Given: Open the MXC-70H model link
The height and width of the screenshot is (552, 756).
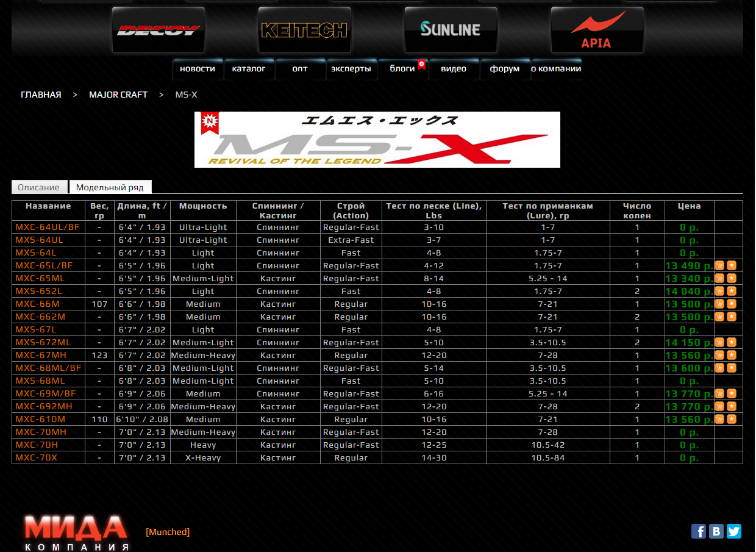Looking at the screenshot, I should 37,445.
